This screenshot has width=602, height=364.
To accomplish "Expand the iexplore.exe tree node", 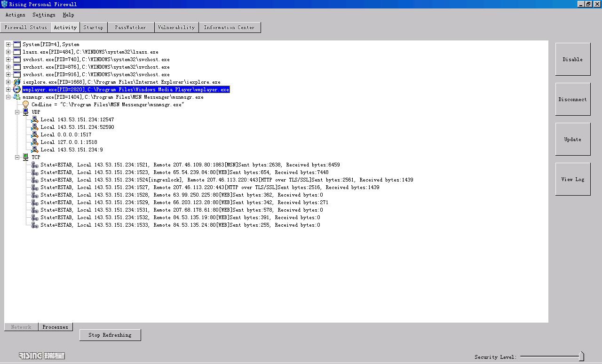I will pyautogui.click(x=8, y=82).
